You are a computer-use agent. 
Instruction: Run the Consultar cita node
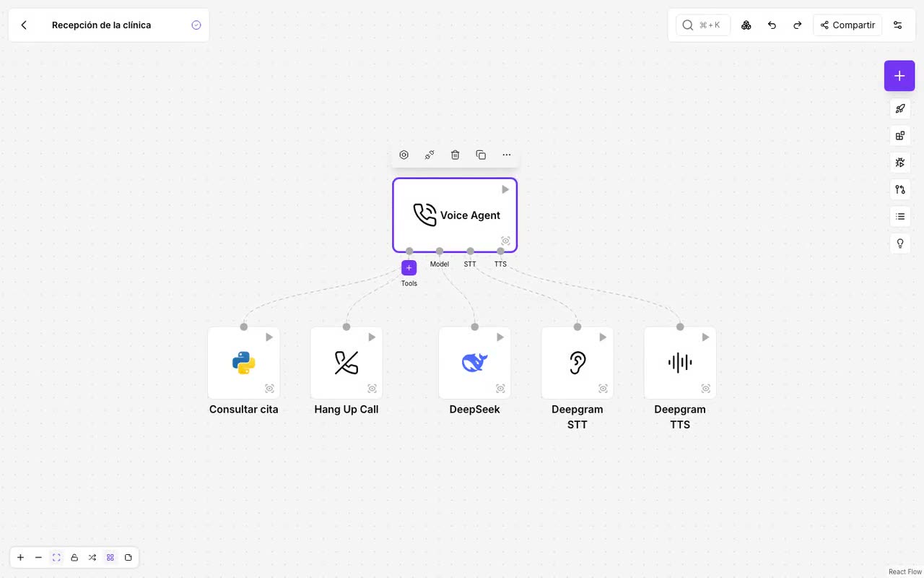click(269, 337)
